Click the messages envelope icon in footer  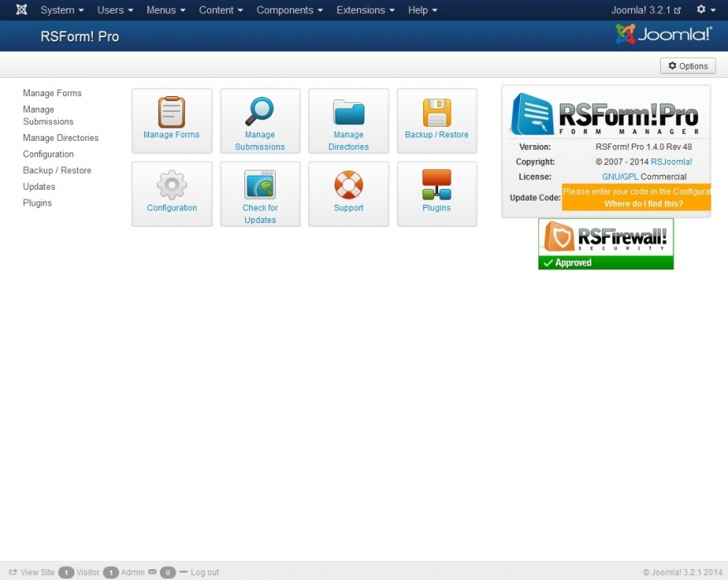152,572
